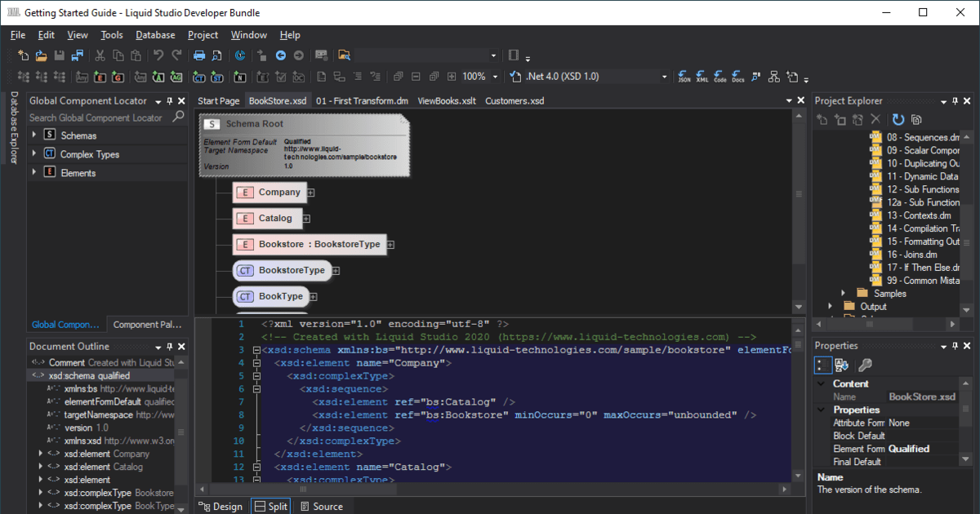Refresh the Project Explorer

[x=898, y=119]
